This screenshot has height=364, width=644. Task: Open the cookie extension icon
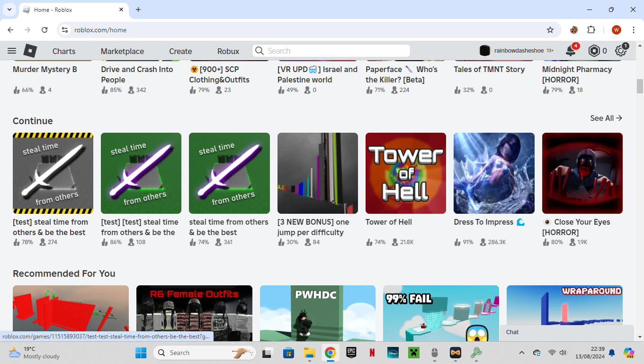[574, 30]
